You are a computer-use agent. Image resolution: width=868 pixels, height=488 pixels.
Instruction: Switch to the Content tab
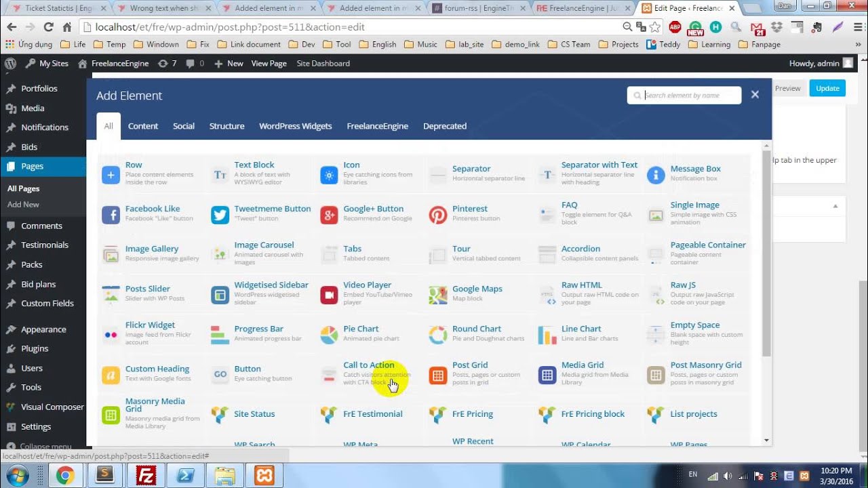143,126
